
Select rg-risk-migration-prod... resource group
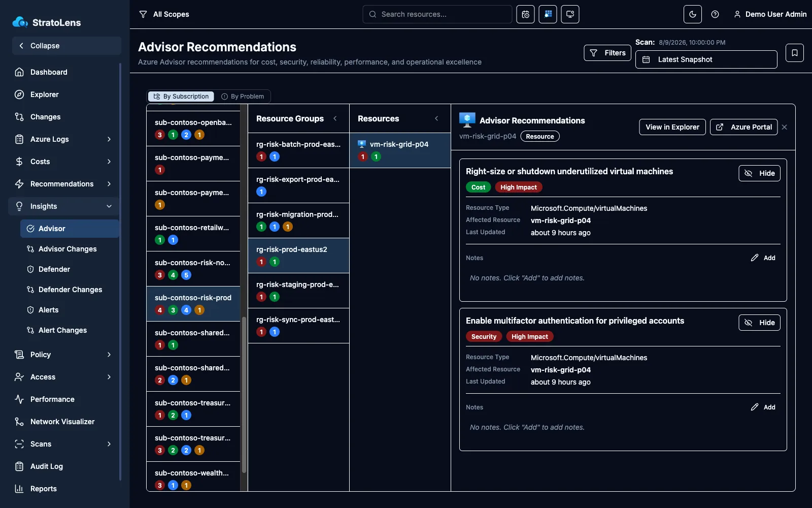point(298,220)
